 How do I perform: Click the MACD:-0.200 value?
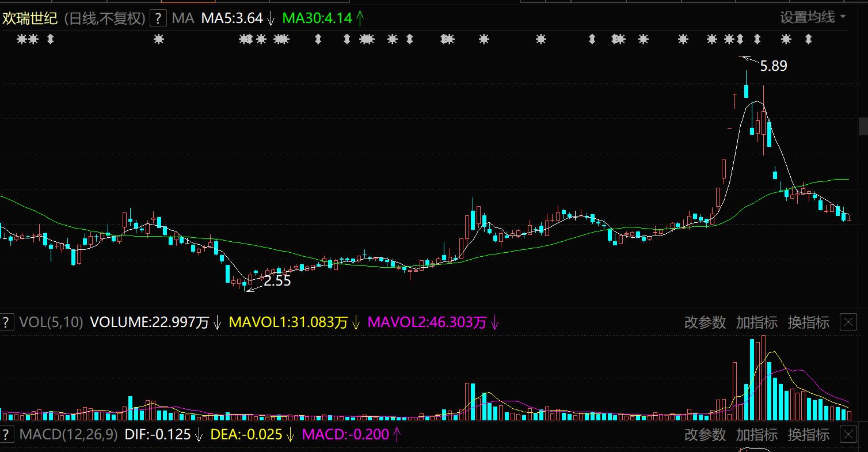coord(345,434)
